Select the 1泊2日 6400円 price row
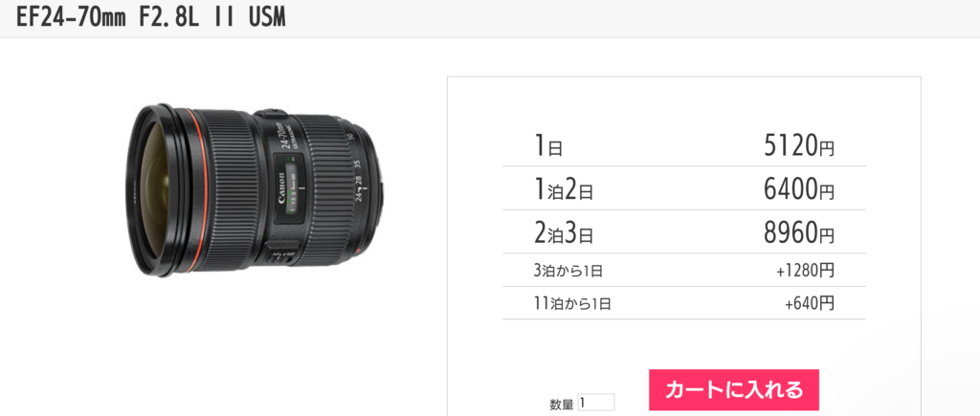The image size is (980, 416). [x=683, y=188]
